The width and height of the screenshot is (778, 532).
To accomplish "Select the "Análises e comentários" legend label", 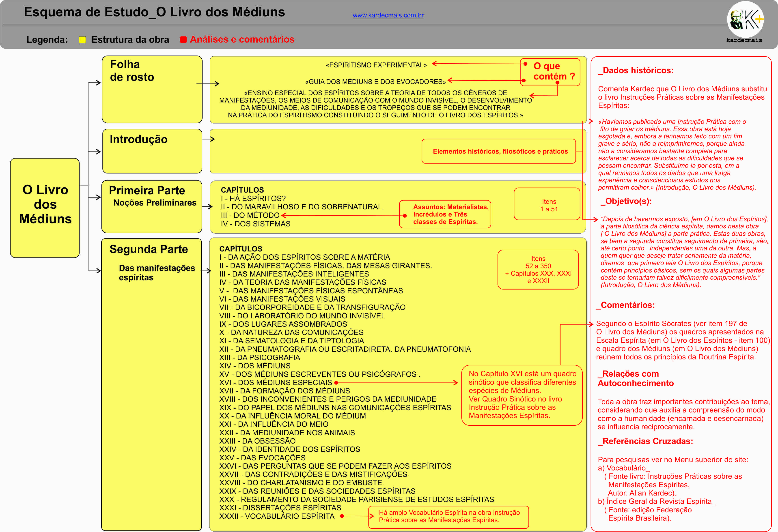I will coord(242,39).
